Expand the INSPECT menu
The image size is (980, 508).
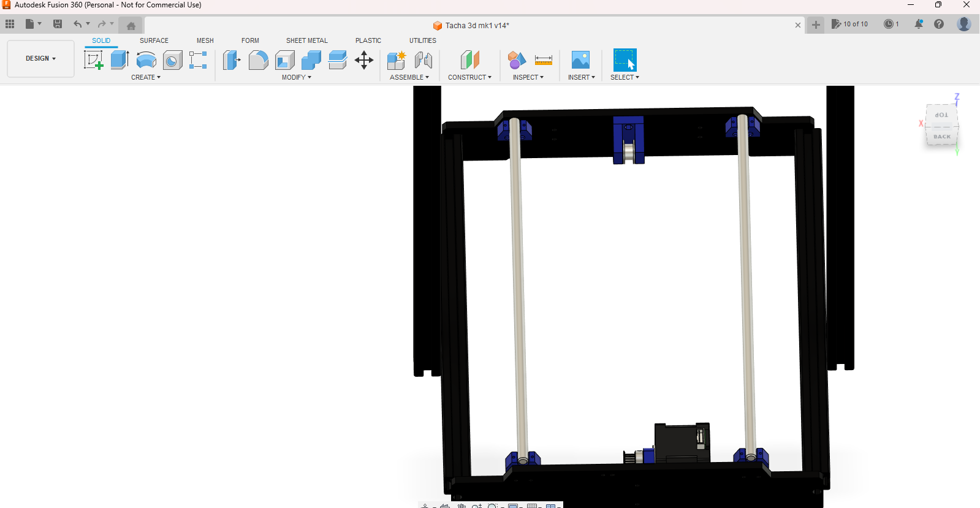click(x=528, y=77)
